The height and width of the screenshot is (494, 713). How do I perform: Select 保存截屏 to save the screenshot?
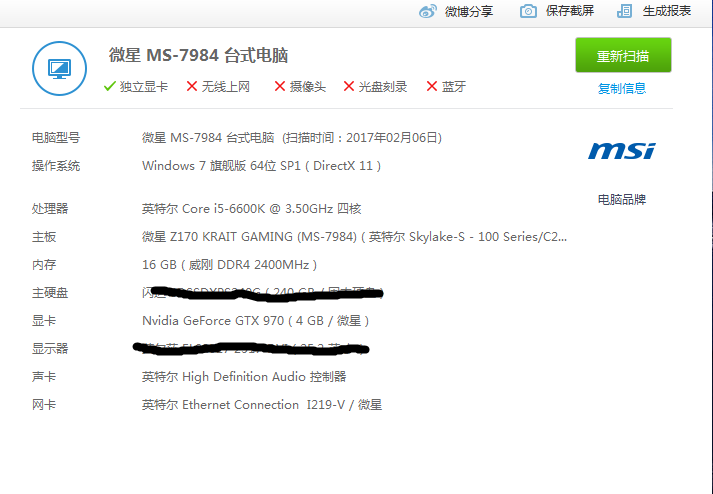tap(570, 11)
